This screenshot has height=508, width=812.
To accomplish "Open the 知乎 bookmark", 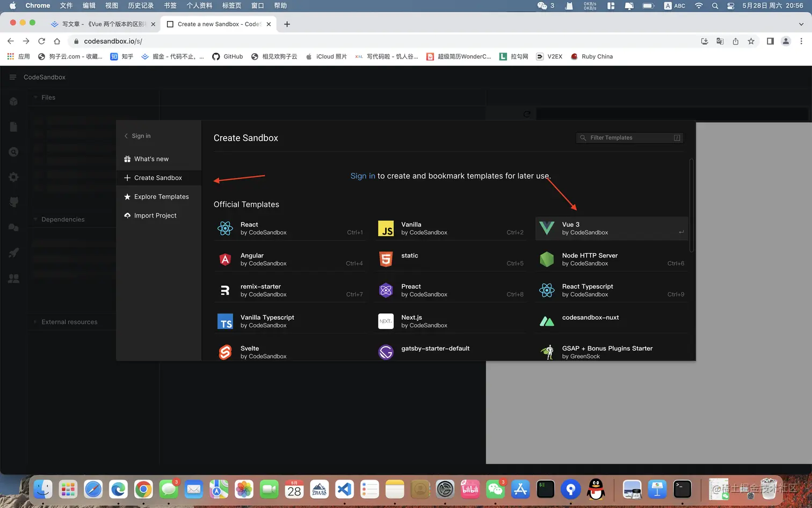I will [x=122, y=56].
